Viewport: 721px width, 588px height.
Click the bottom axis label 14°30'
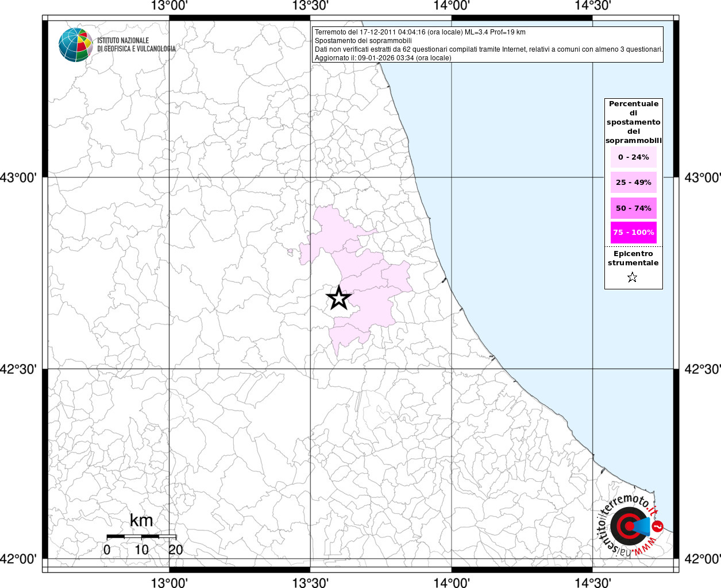point(592,582)
